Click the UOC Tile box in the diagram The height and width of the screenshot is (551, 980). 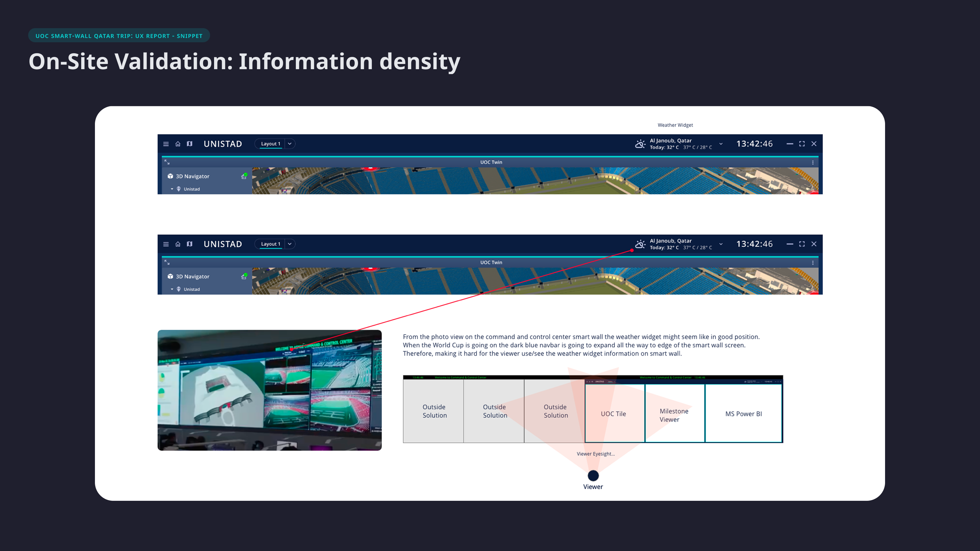[613, 413]
